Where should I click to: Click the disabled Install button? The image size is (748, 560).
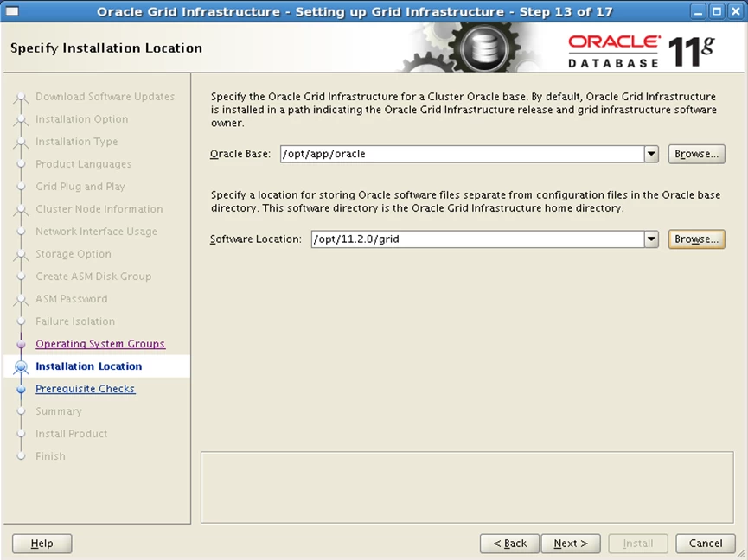(638, 544)
